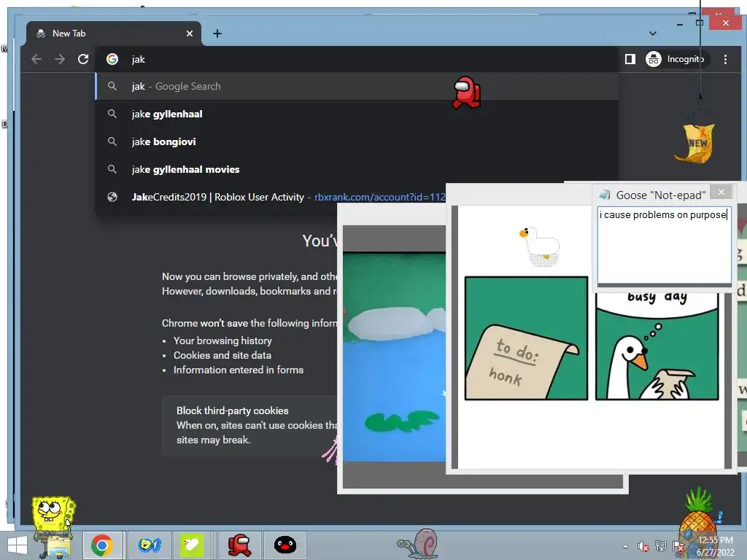This screenshot has height=560, width=747.
Task: Click the address bar containing jak
Action: 357,59
